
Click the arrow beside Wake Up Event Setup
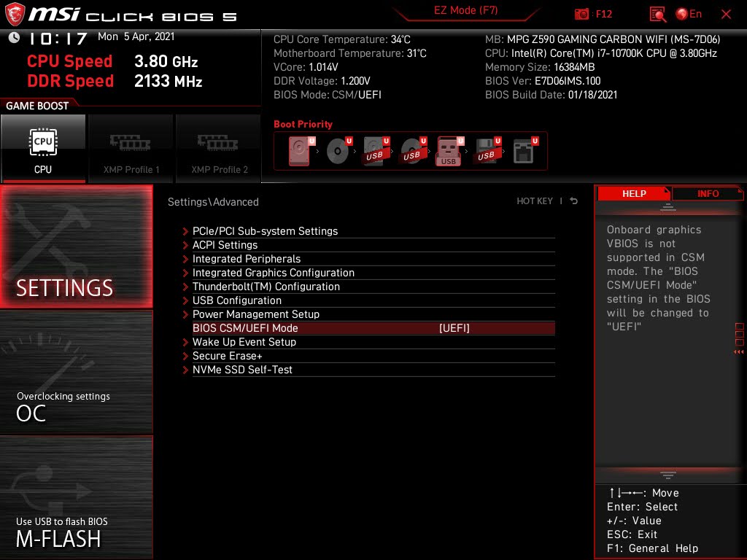185,343
